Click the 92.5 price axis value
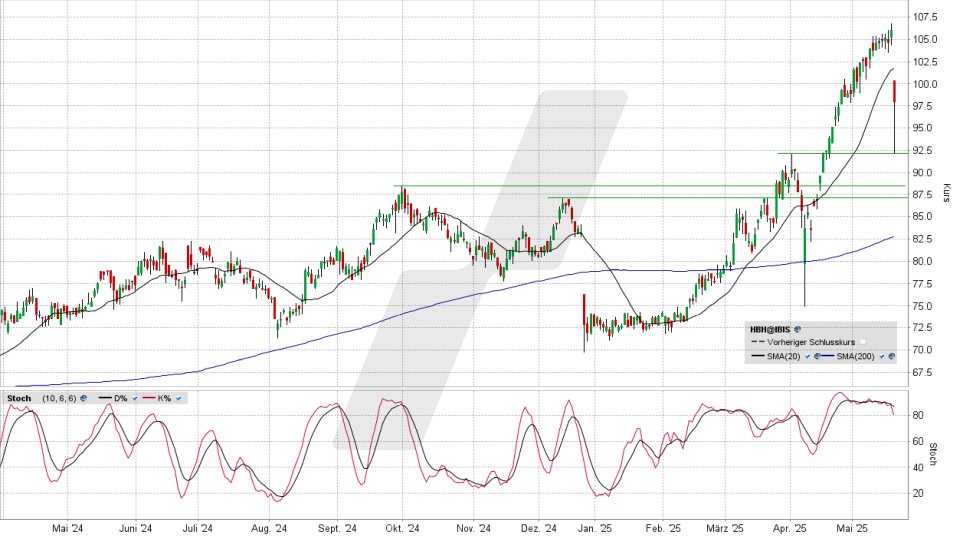The image size is (960, 540). pos(924,151)
